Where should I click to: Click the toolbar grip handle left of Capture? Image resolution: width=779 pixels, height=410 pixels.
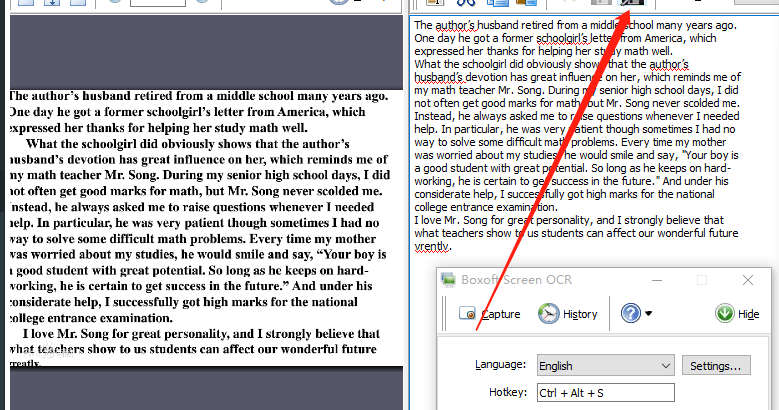(445, 314)
